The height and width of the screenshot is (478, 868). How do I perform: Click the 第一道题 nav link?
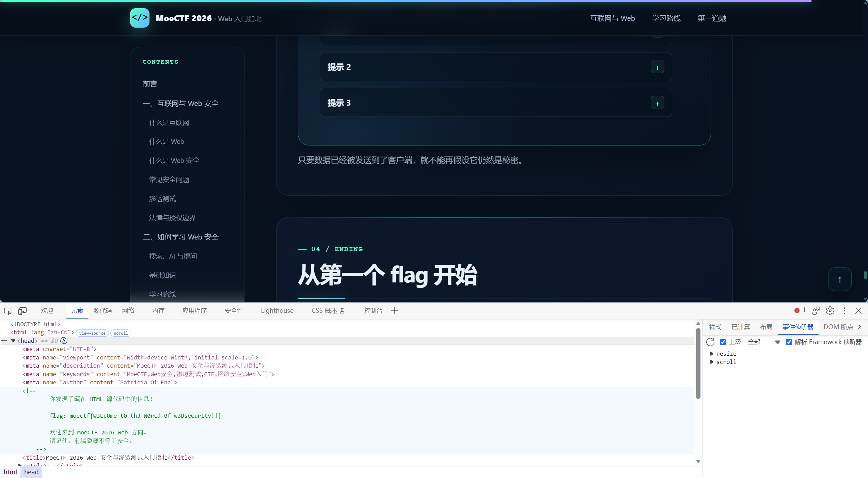coord(712,18)
